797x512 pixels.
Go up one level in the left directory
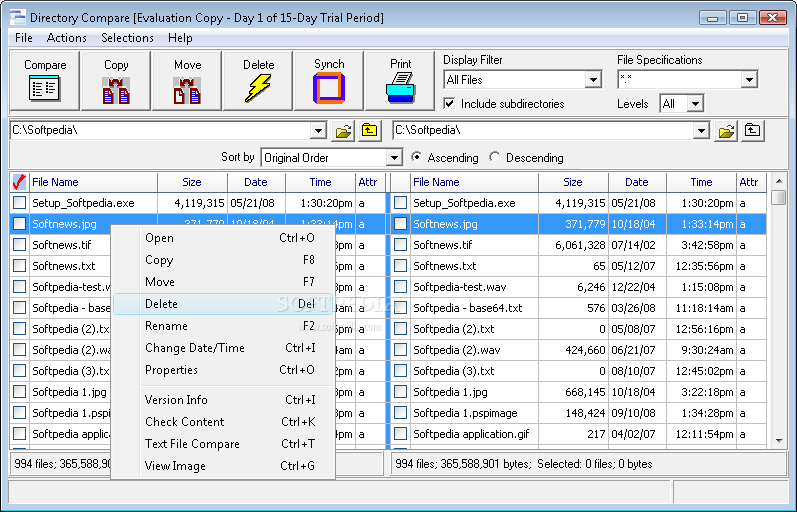pyautogui.click(x=370, y=131)
